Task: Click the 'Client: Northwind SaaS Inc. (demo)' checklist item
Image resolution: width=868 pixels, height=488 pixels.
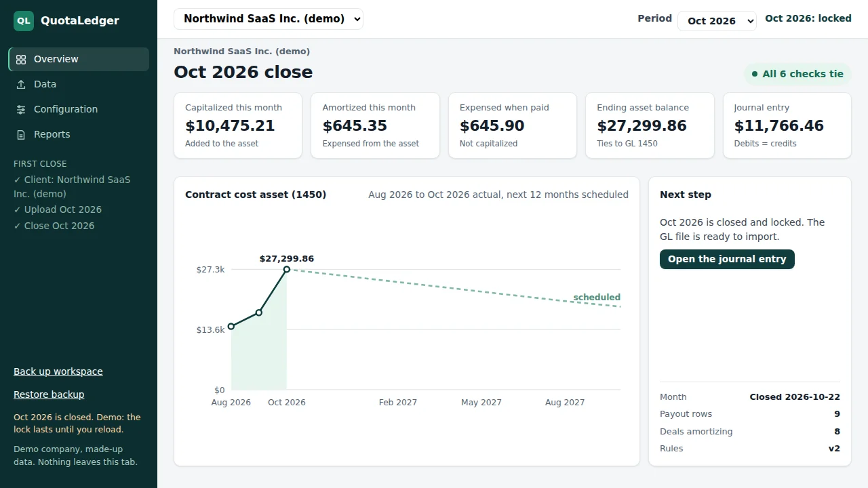Action: click(x=72, y=186)
